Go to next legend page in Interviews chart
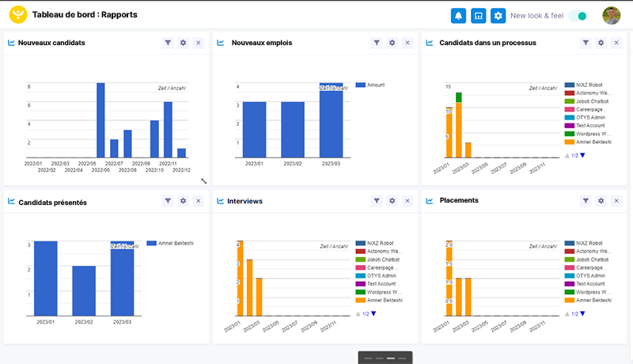The height and width of the screenshot is (364, 633). (373, 314)
